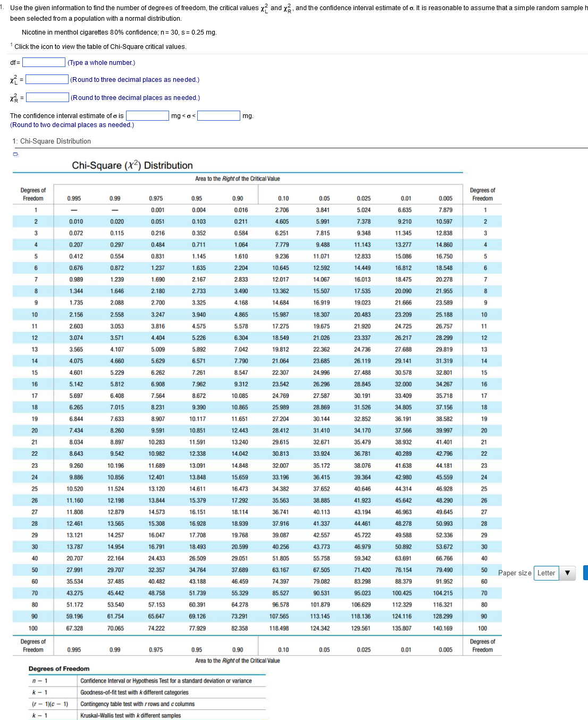Viewport: 588px width, 720px height.
Task: Click the value 7.879 in row 1
Action: click(x=446, y=210)
